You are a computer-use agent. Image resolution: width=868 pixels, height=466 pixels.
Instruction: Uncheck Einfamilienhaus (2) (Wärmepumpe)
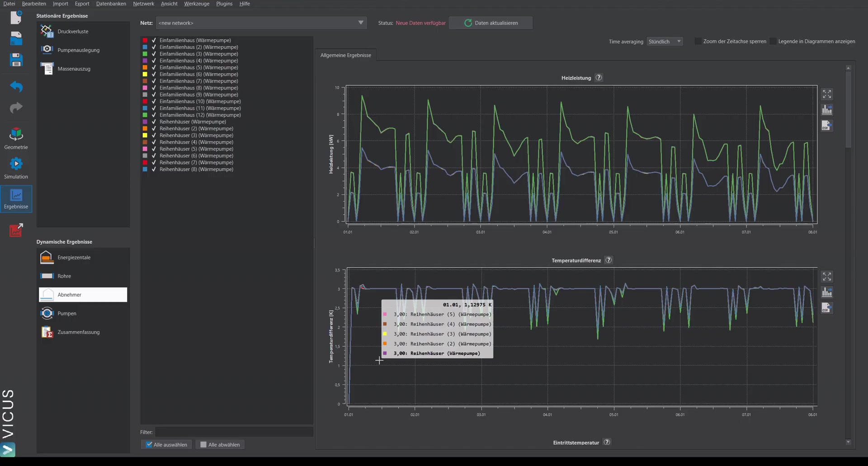[x=154, y=47]
